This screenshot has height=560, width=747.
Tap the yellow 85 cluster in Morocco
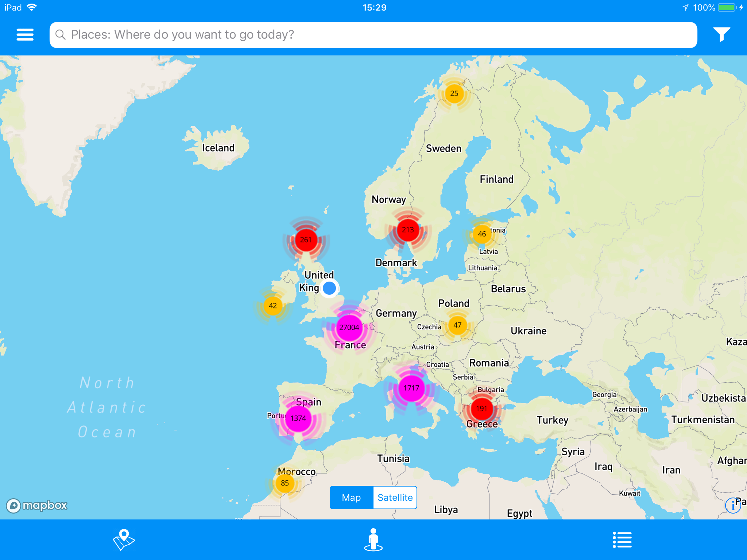click(285, 483)
